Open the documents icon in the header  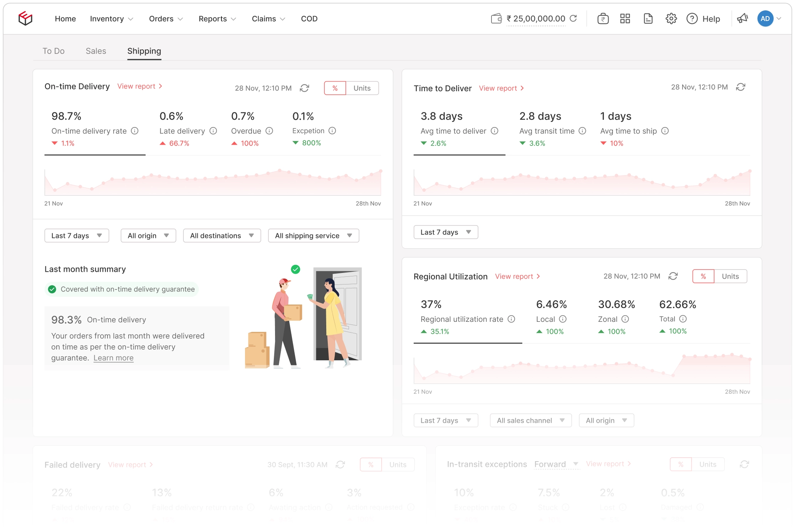point(648,18)
